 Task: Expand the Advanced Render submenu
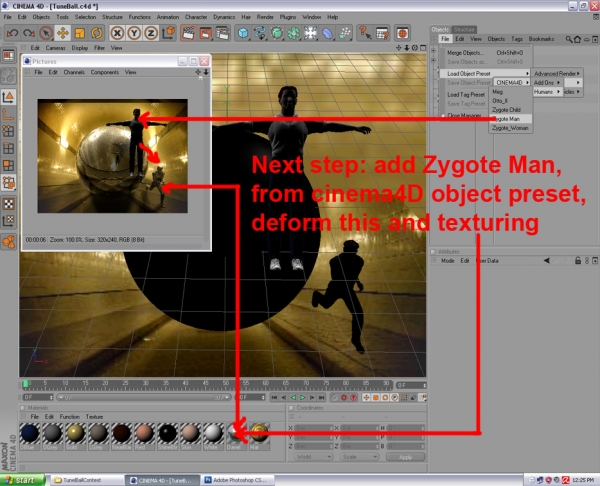pyautogui.click(x=557, y=73)
